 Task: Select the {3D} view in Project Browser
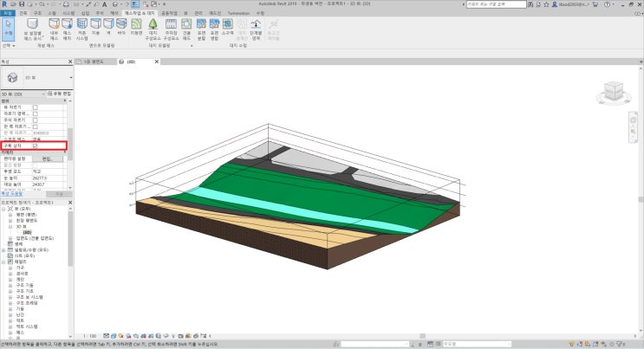[27, 232]
